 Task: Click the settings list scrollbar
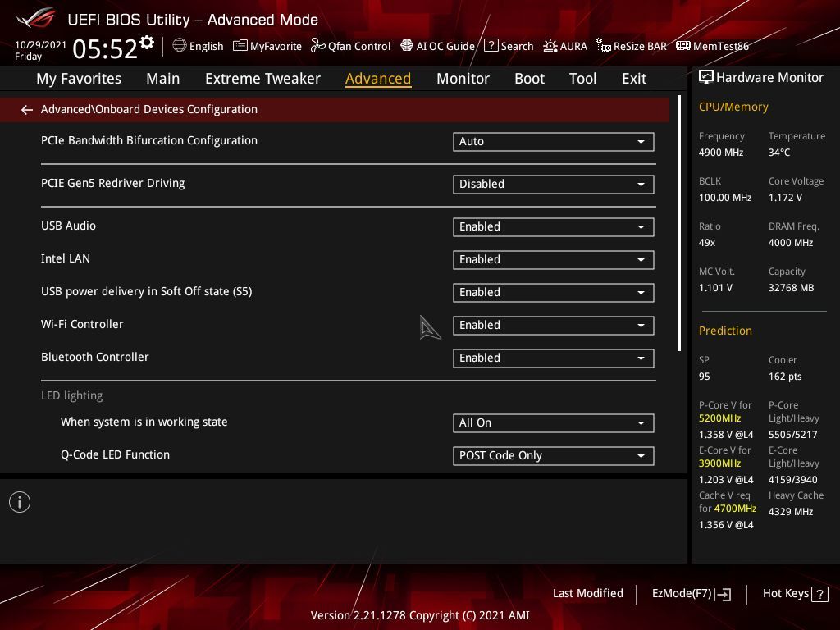click(x=680, y=223)
